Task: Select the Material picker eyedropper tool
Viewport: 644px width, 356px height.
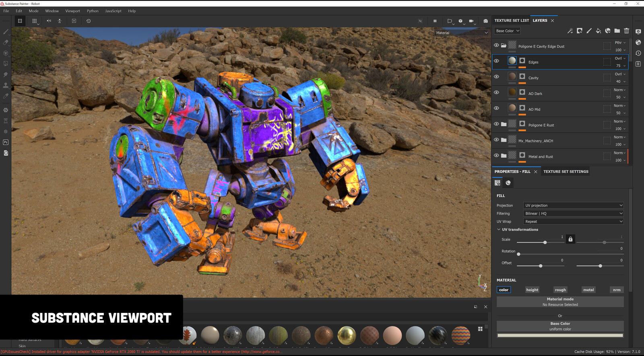Action: 6,96
